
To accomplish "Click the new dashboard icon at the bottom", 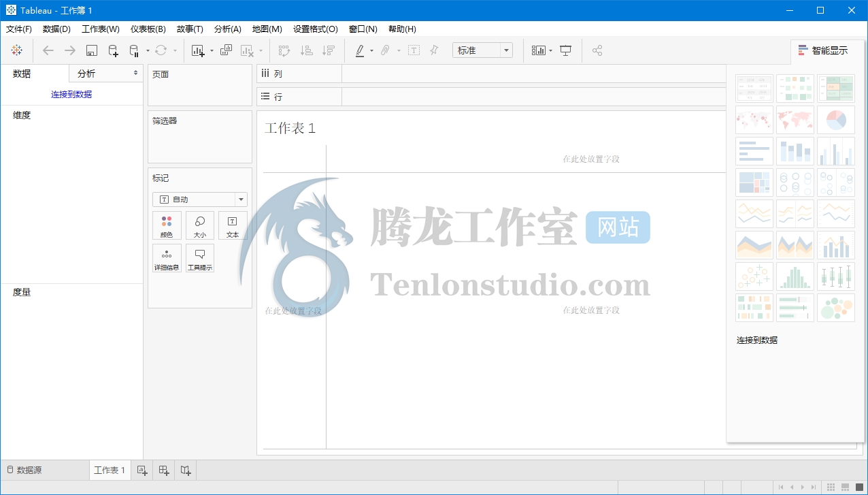I will (164, 470).
